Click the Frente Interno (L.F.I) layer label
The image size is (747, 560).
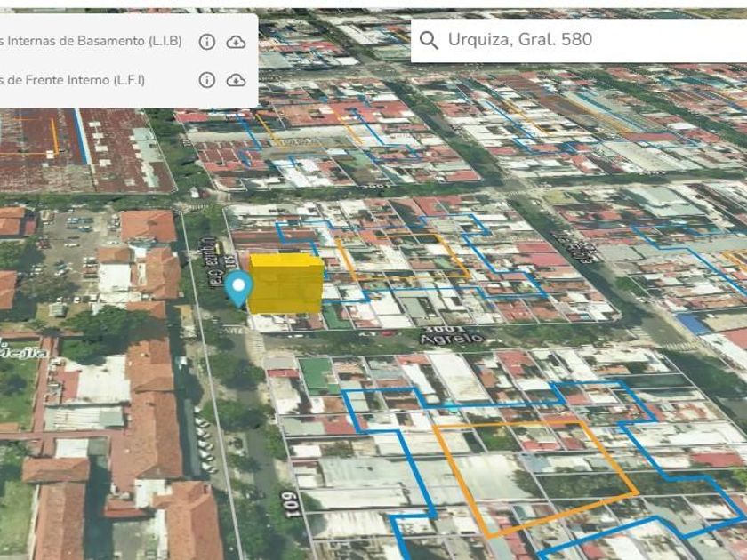click(73, 80)
